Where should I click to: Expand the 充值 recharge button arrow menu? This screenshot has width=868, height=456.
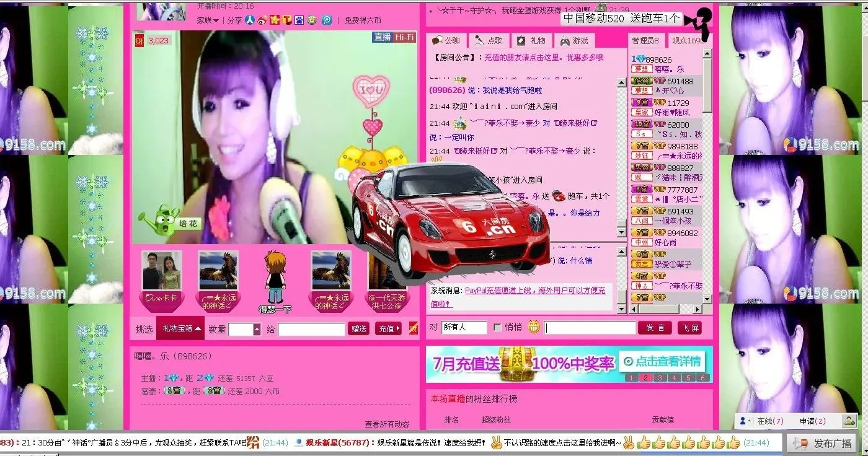[398, 329]
